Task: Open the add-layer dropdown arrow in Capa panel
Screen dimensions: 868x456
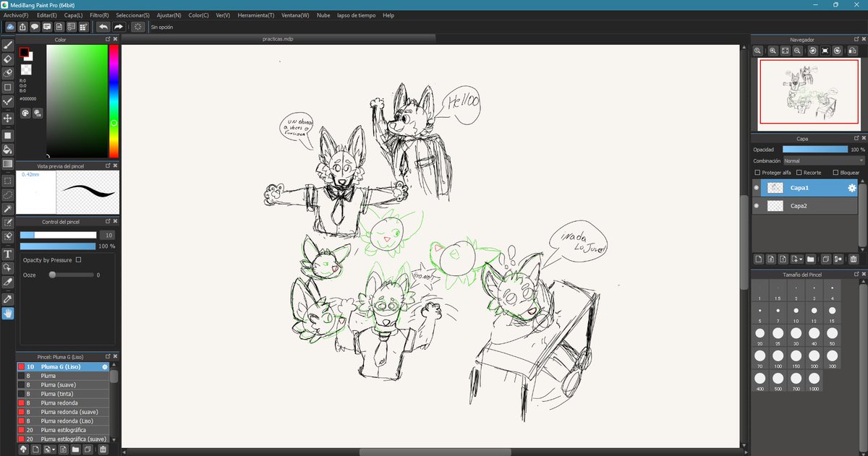Action: pos(796,259)
